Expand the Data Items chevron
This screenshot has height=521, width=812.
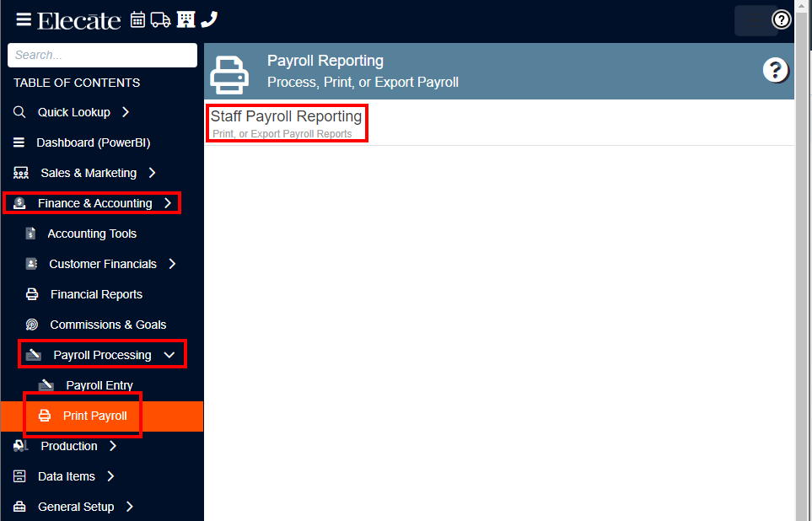coord(110,476)
